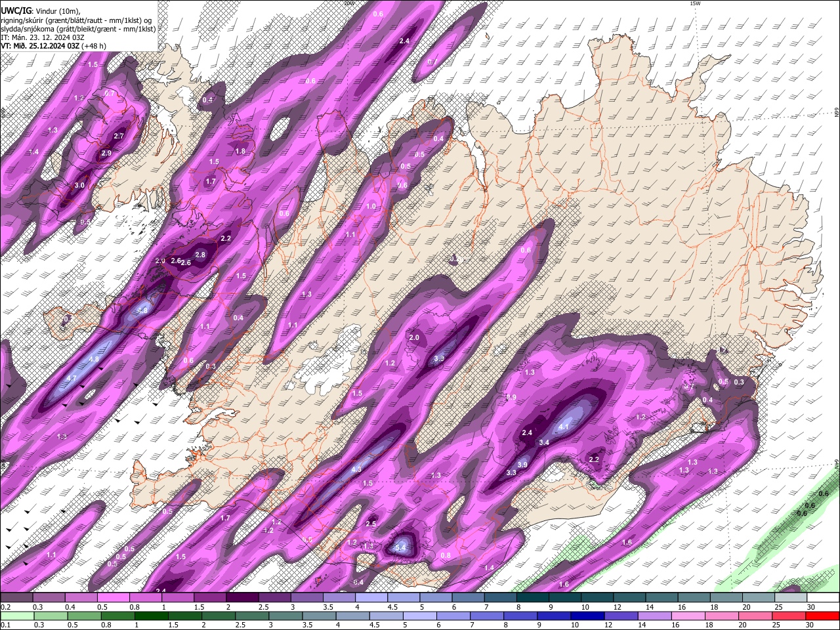
Task: Click the 4.3 precipitation value on the map
Action: 356,469
